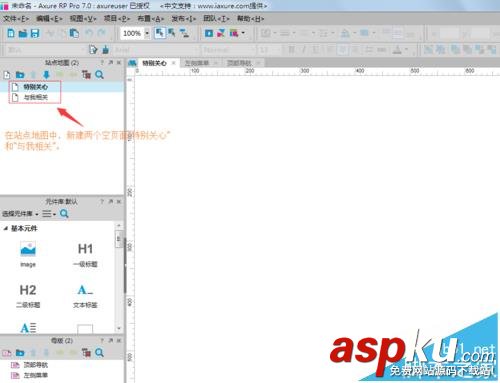500x383 pixels.
Task: Pick the H2 二级标题 widget
Action: pos(28,296)
